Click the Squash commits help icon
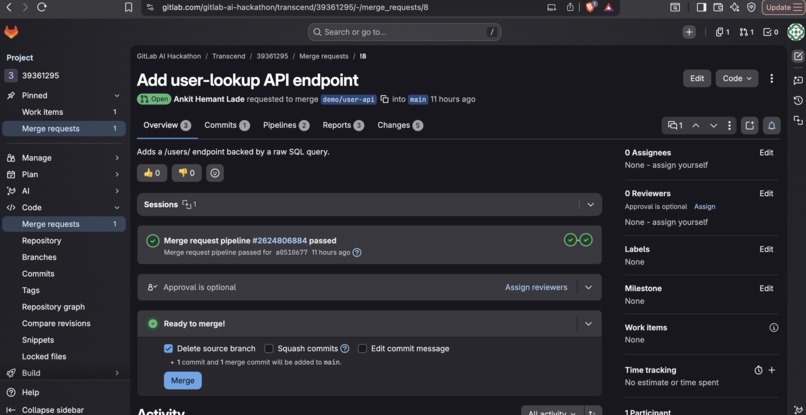Image resolution: width=806 pixels, height=415 pixels. coord(345,349)
